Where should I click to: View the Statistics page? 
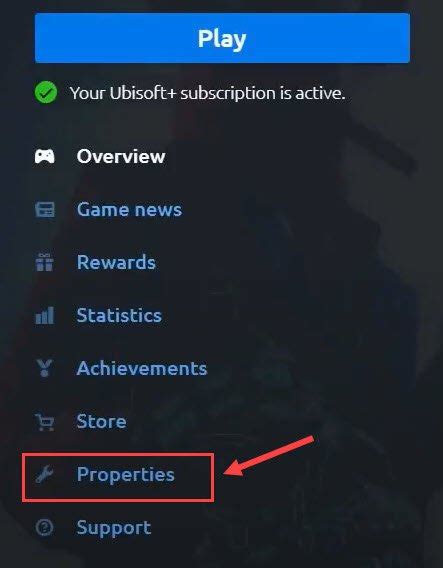pyautogui.click(x=119, y=315)
